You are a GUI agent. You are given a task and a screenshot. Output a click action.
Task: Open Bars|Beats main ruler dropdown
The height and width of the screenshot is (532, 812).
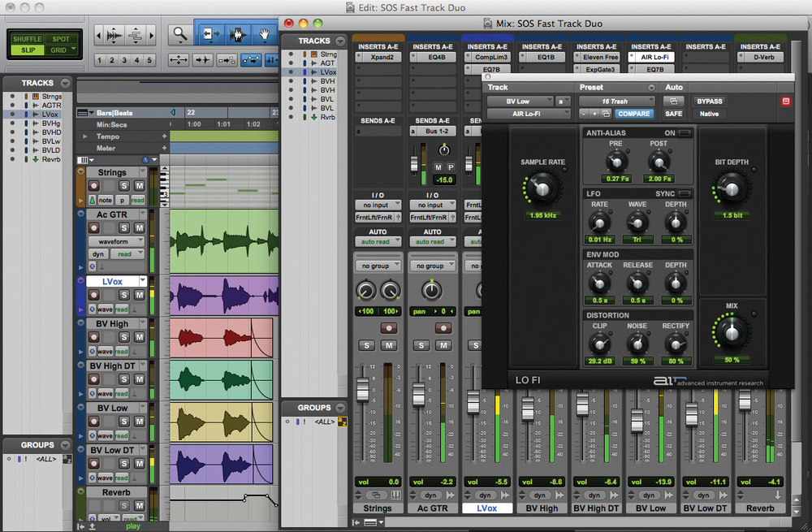pyautogui.click(x=92, y=112)
